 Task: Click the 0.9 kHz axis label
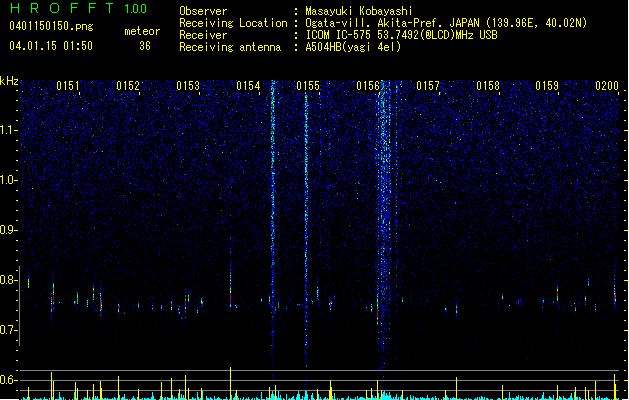point(8,230)
